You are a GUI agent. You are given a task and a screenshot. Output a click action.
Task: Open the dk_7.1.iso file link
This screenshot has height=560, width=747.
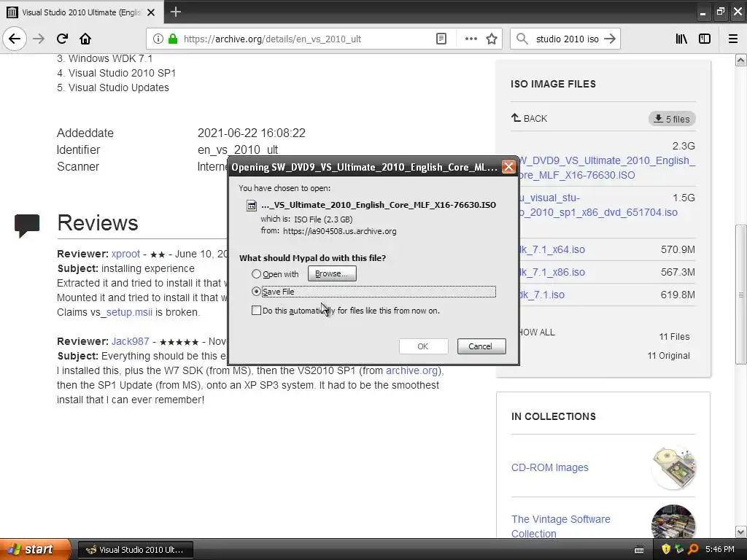point(542,295)
